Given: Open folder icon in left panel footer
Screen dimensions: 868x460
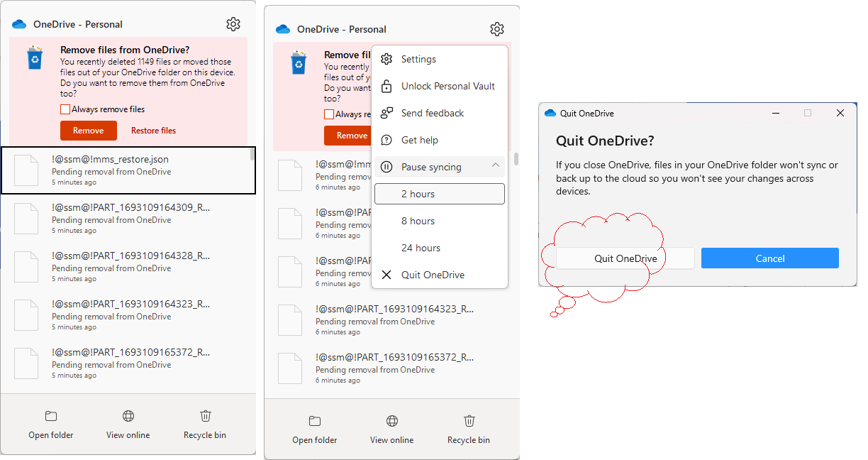Looking at the screenshot, I should (x=51, y=416).
